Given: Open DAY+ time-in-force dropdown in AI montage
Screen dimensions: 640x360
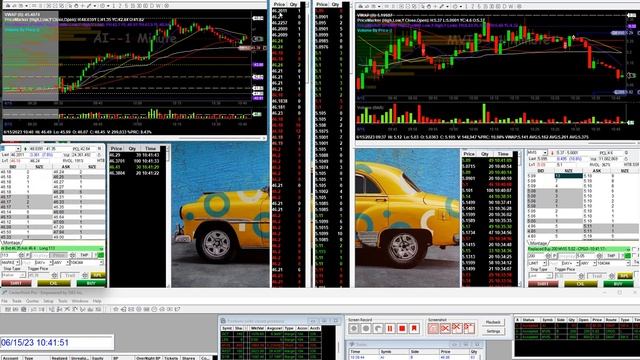Looking at the screenshot, I should [x=51, y=262].
